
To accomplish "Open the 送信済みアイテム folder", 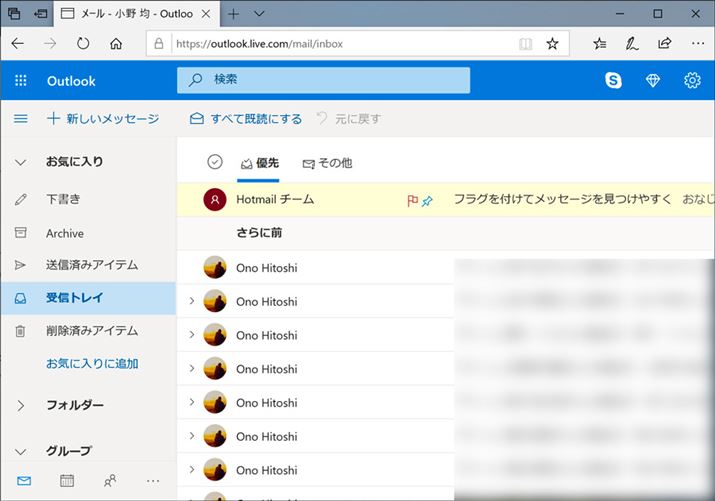I will coord(92,265).
